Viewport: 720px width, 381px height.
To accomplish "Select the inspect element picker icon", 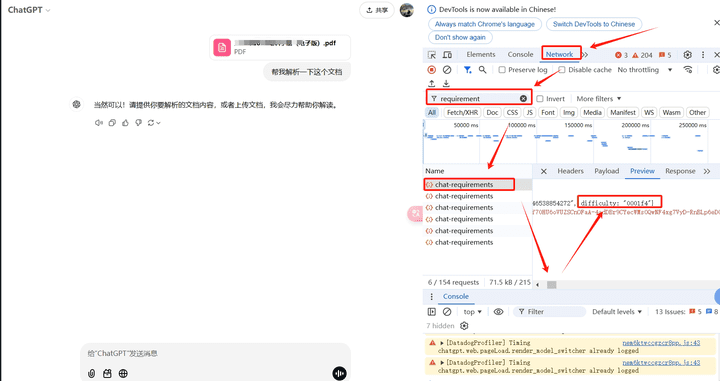I will click(432, 55).
